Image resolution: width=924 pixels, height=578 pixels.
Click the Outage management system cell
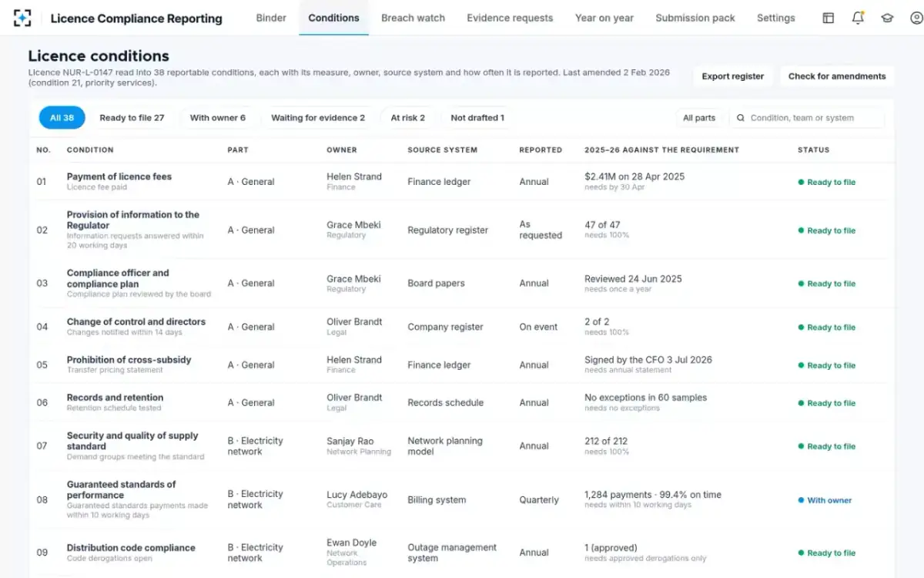click(x=452, y=553)
